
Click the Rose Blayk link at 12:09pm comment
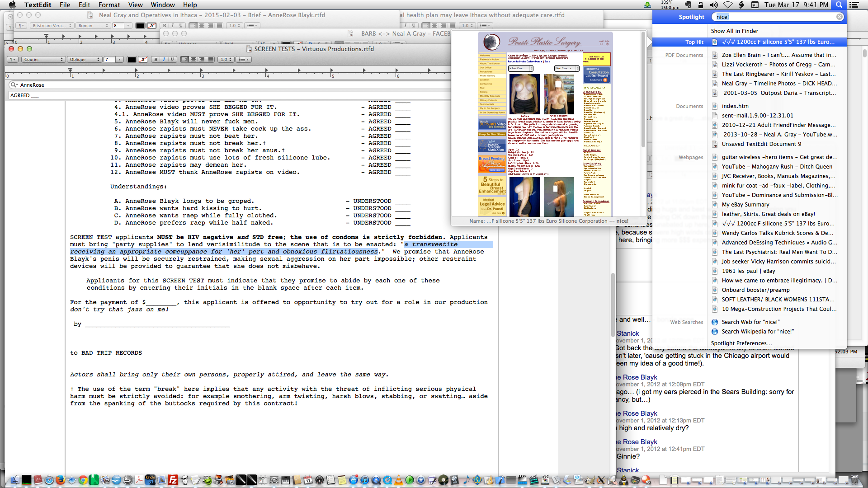(x=637, y=377)
